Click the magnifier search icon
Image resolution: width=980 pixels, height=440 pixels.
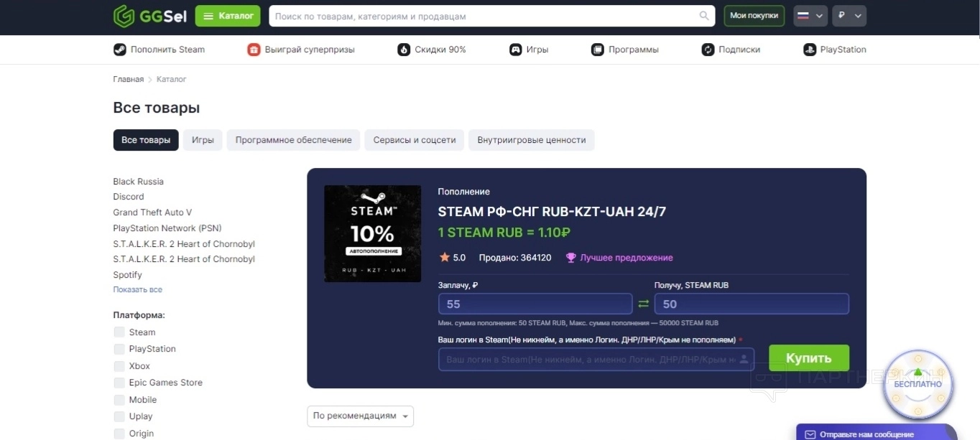click(704, 16)
